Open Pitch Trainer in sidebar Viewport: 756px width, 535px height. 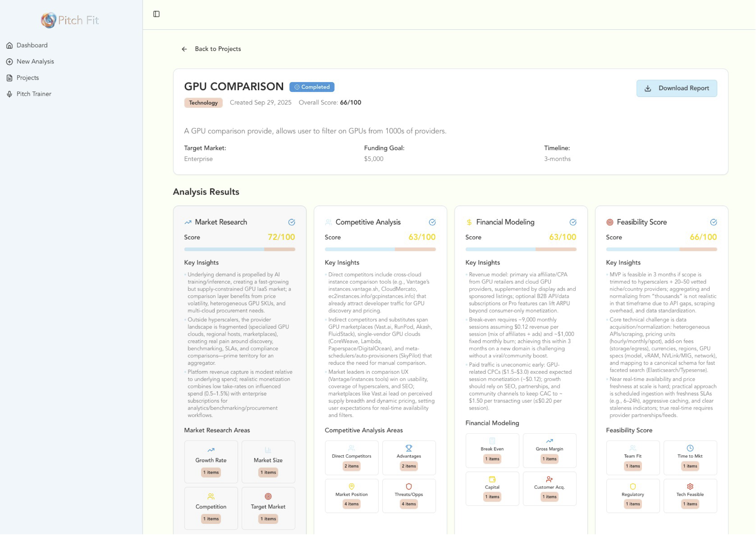click(x=34, y=94)
